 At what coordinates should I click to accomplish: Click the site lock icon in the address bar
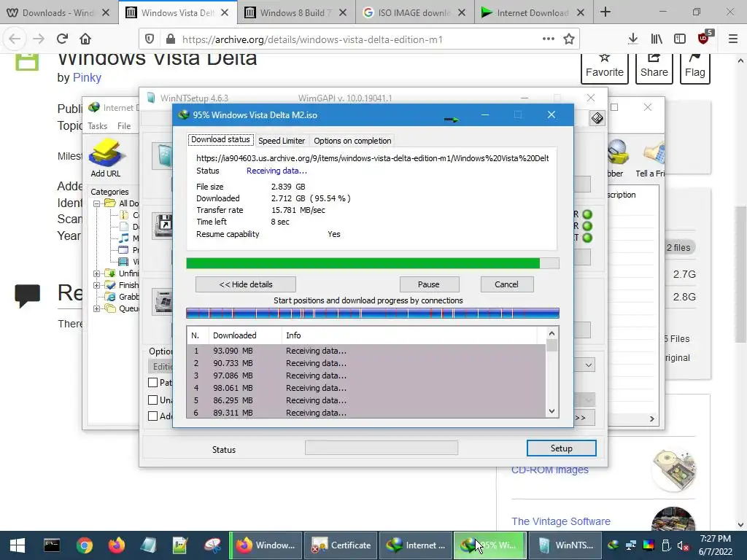(x=169, y=39)
